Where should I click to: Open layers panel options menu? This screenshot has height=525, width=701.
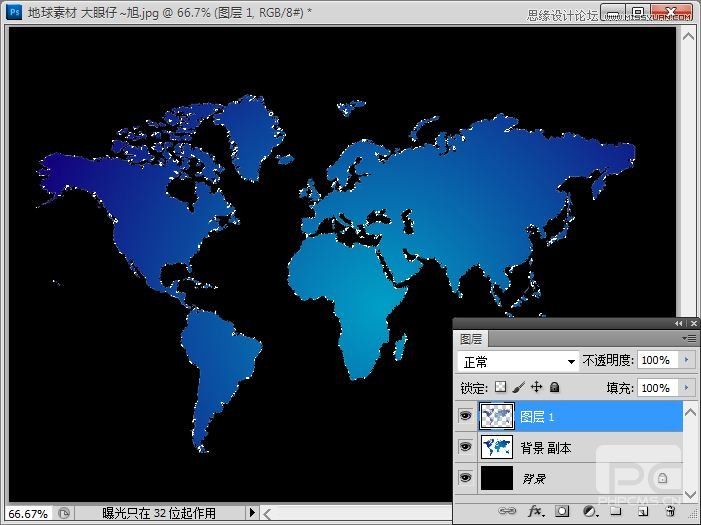click(x=689, y=339)
